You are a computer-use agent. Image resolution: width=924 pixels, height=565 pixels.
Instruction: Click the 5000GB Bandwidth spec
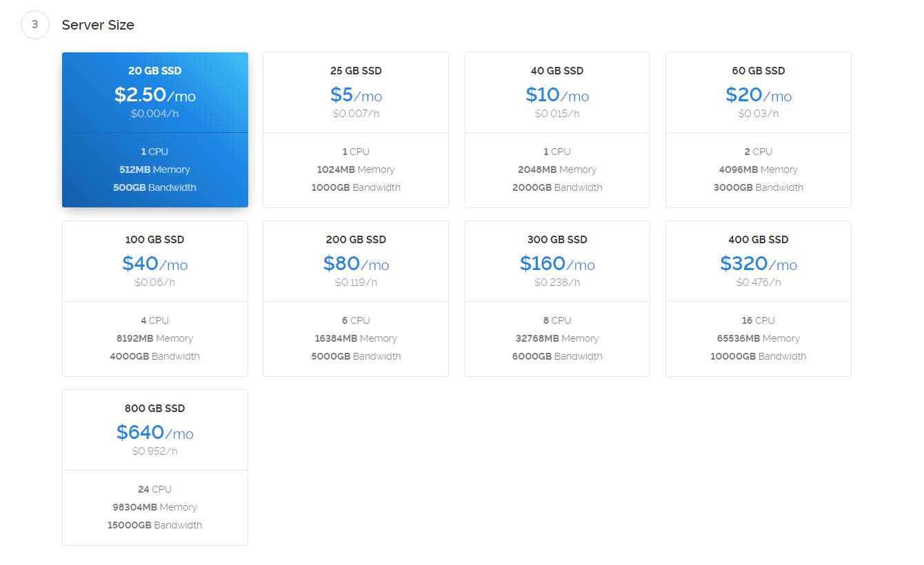pos(356,356)
